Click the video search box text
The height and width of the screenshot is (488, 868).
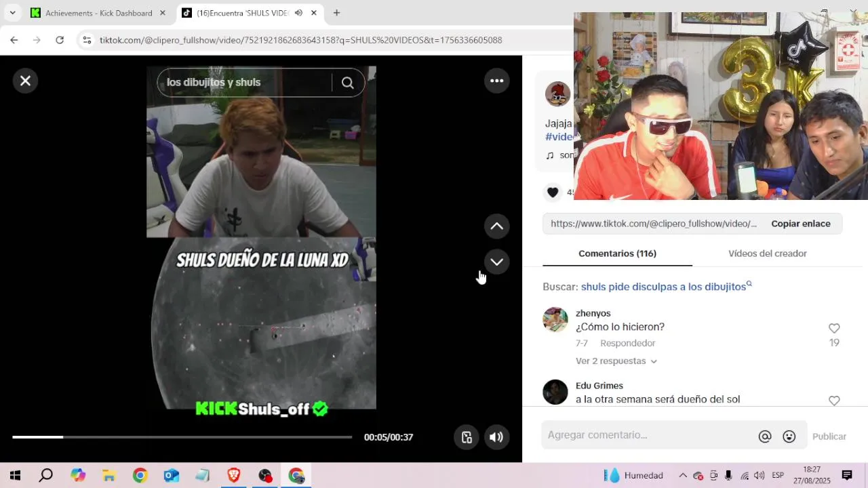pos(214,83)
